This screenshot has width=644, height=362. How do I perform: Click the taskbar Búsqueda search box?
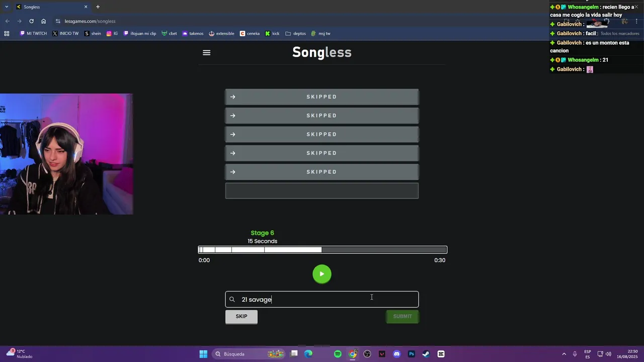coord(249,354)
